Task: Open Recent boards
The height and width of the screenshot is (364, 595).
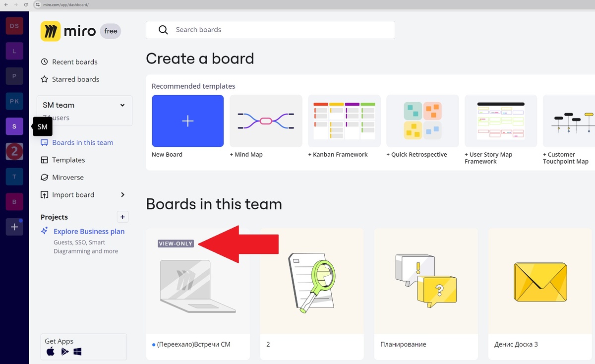Action: pyautogui.click(x=69, y=62)
